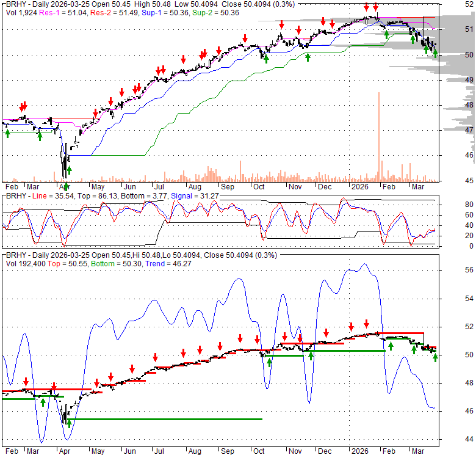Click the 80 level on oscillator scale

[453, 205]
